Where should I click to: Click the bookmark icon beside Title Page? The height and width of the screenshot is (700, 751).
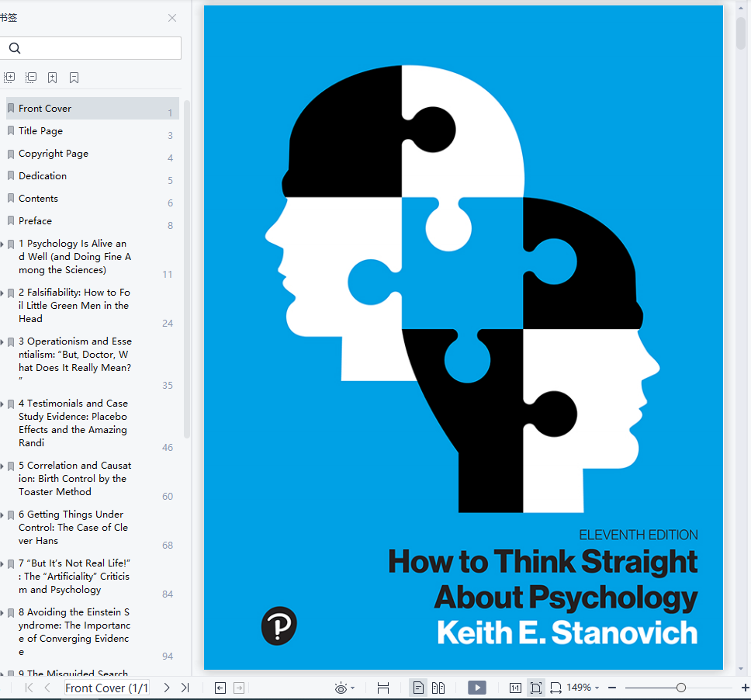(11, 131)
